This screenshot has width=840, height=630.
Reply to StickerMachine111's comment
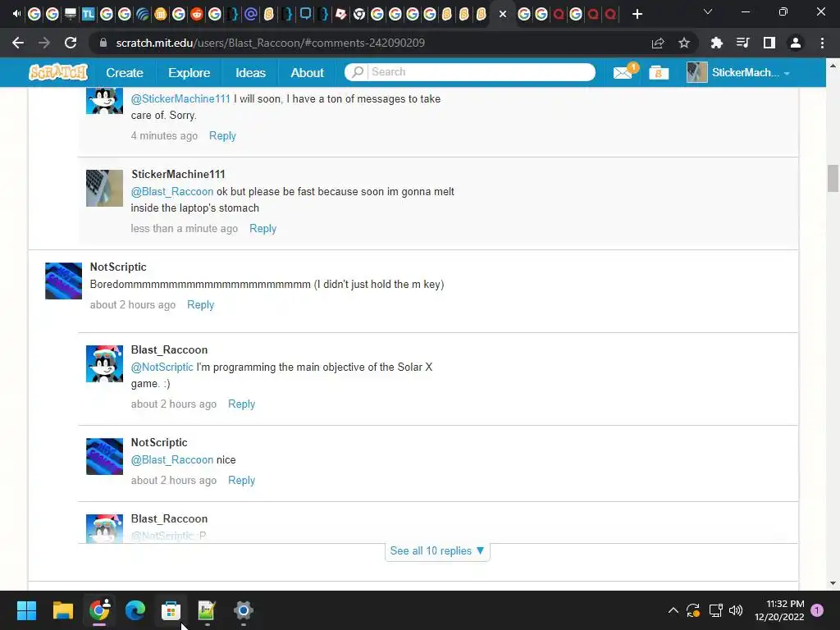point(263,228)
